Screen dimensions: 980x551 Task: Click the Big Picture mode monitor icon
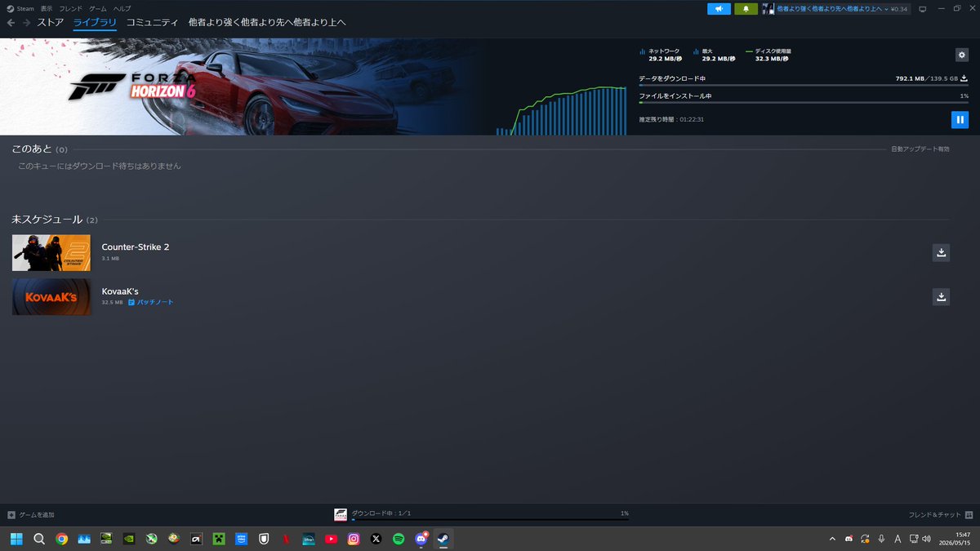coord(923,9)
